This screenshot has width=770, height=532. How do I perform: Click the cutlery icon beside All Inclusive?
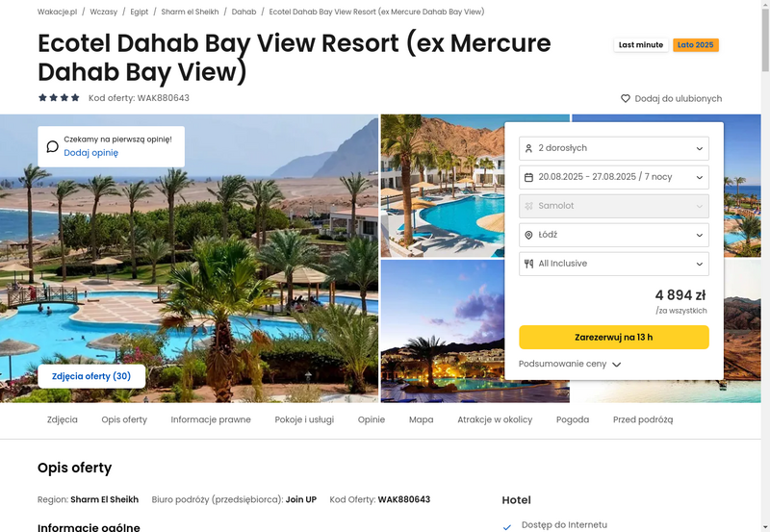pos(528,264)
